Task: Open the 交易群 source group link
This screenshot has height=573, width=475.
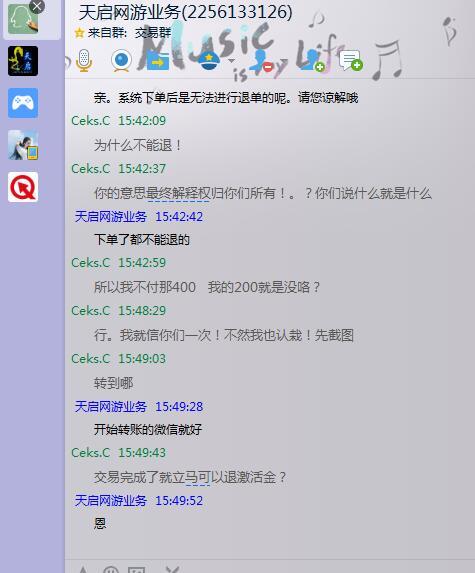Action: point(153,33)
